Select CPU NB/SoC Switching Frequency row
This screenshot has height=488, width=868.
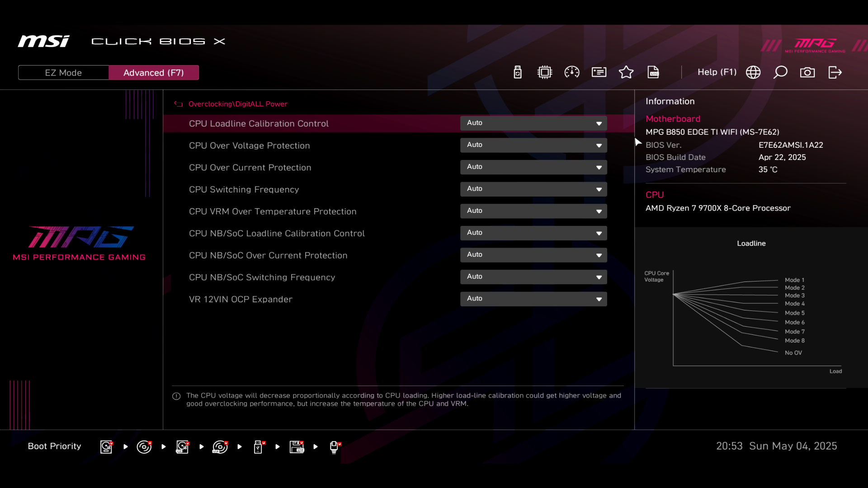pyautogui.click(x=262, y=277)
